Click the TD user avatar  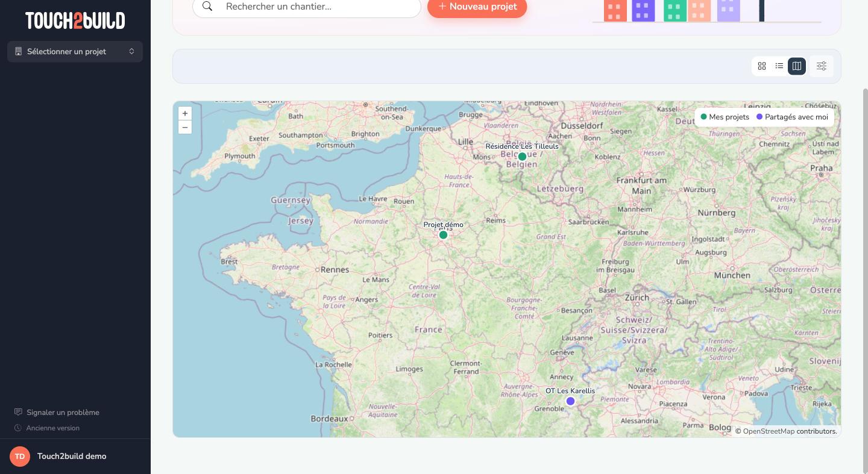[x=20, y=457]
